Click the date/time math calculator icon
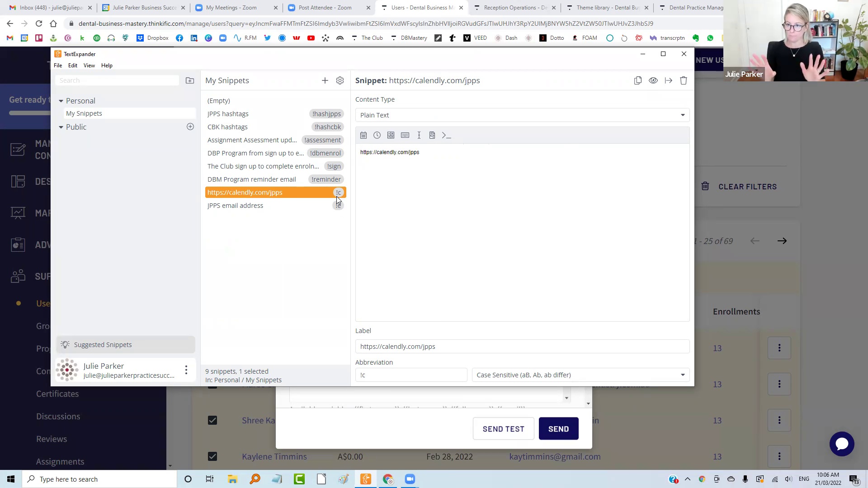 point(391,135)
